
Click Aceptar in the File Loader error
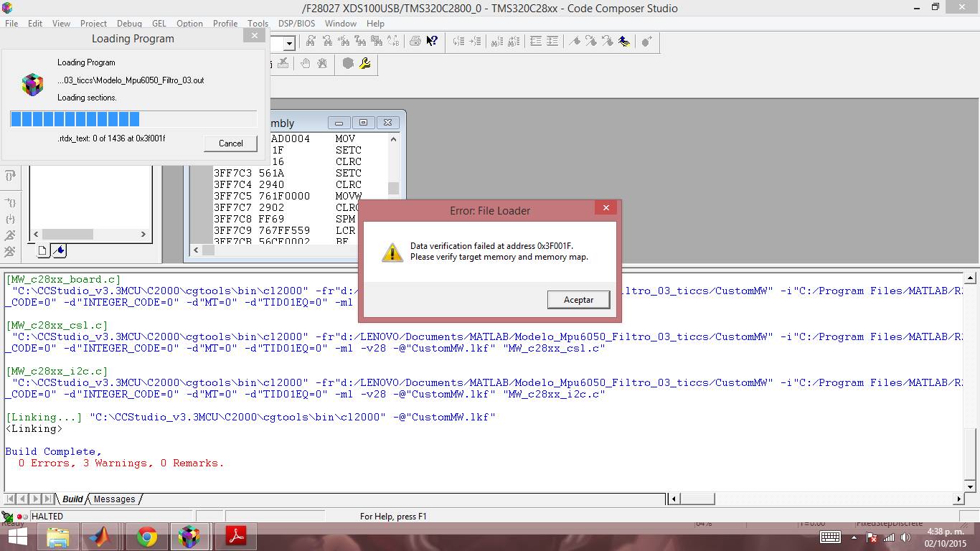click(578, 299)
